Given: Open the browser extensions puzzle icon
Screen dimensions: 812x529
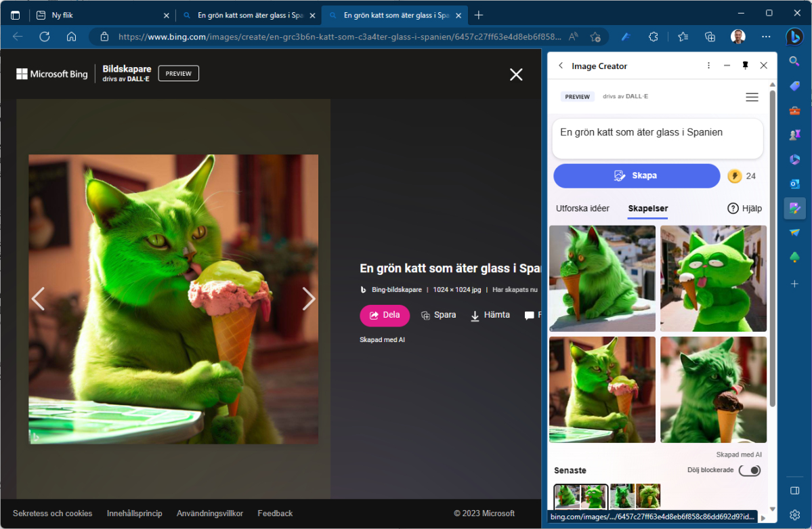Looking at the screenshot, I should 654,37.
